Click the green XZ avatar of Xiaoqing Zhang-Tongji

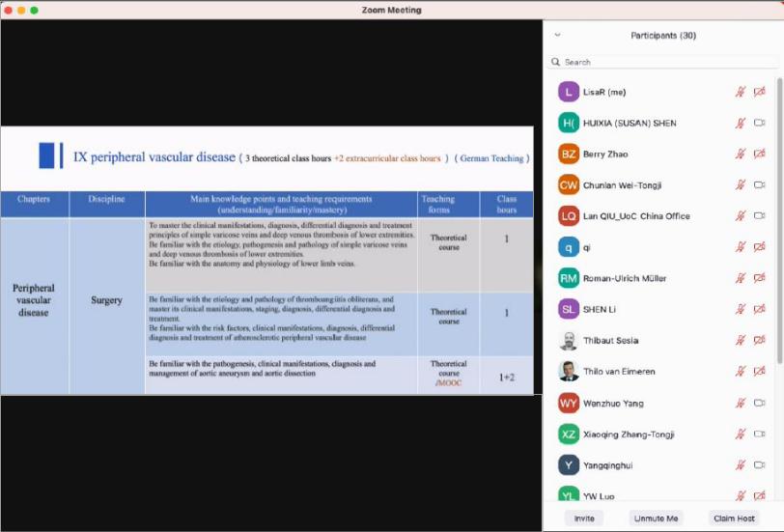(569, 434)
